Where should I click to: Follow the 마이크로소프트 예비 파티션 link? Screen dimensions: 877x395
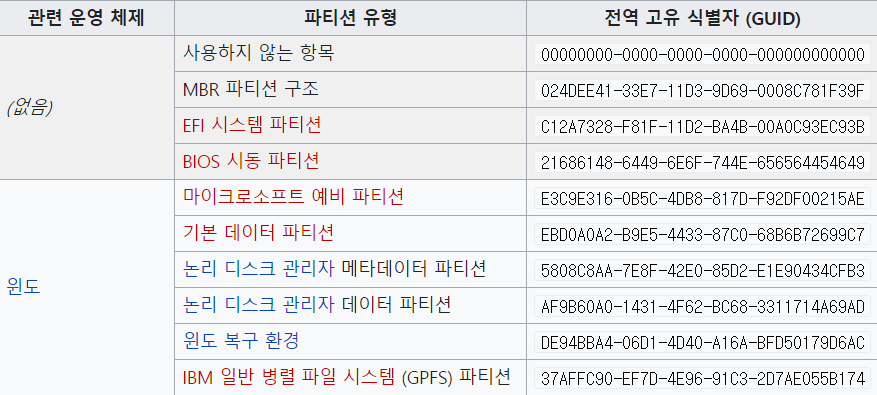[x=293, y=197]
